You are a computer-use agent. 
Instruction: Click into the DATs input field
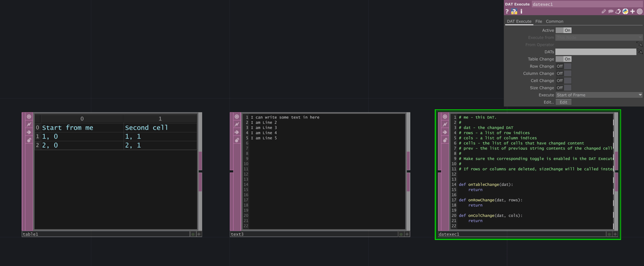coord(595,52)
